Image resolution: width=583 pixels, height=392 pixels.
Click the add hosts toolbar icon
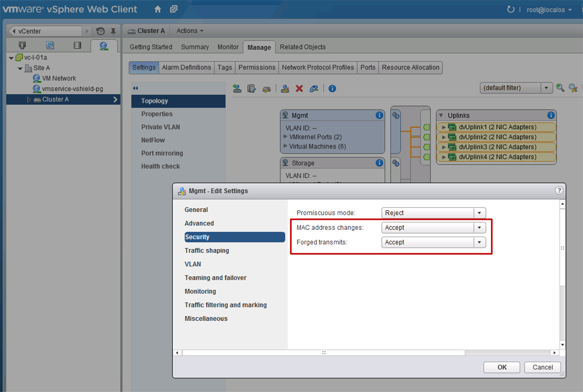point(237,88)
